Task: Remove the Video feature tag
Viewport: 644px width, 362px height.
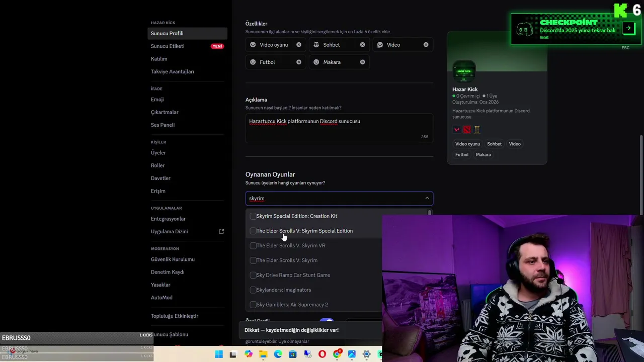Action: 426,45
